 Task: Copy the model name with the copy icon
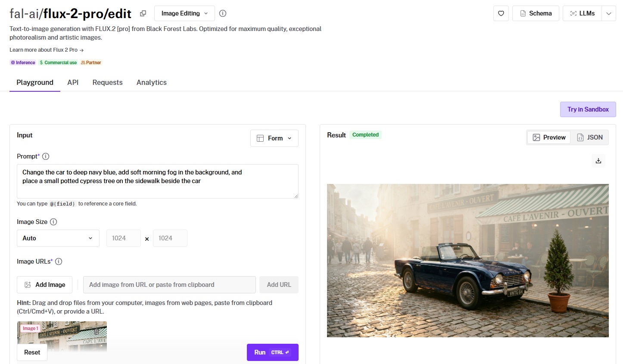tap(143, 13)
